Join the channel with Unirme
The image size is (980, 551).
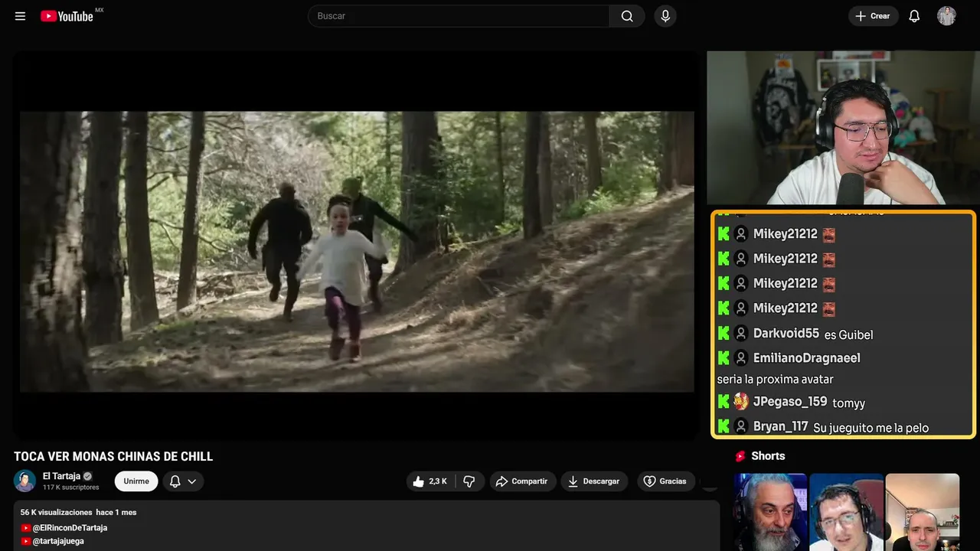[x=136, y=481]
